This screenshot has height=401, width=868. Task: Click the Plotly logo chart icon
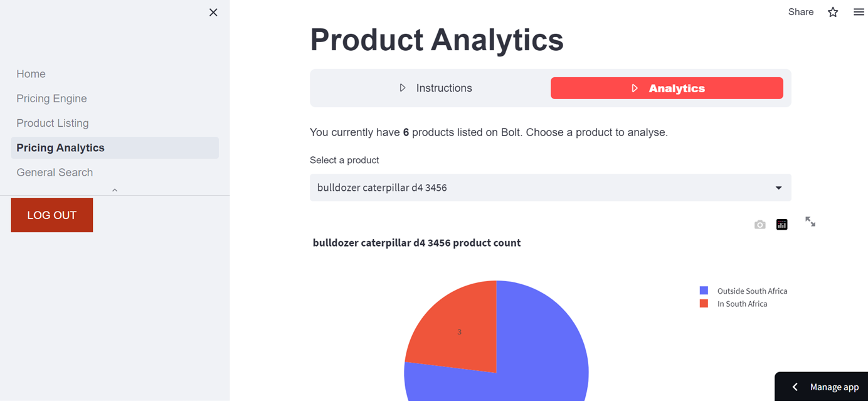coord(781,225)
